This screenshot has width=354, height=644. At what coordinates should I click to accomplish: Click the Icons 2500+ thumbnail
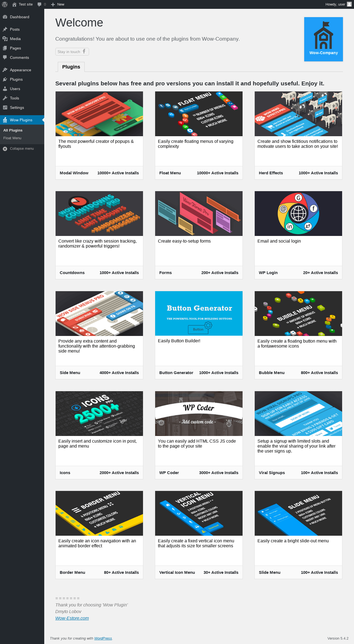click(x=99, y=414)
